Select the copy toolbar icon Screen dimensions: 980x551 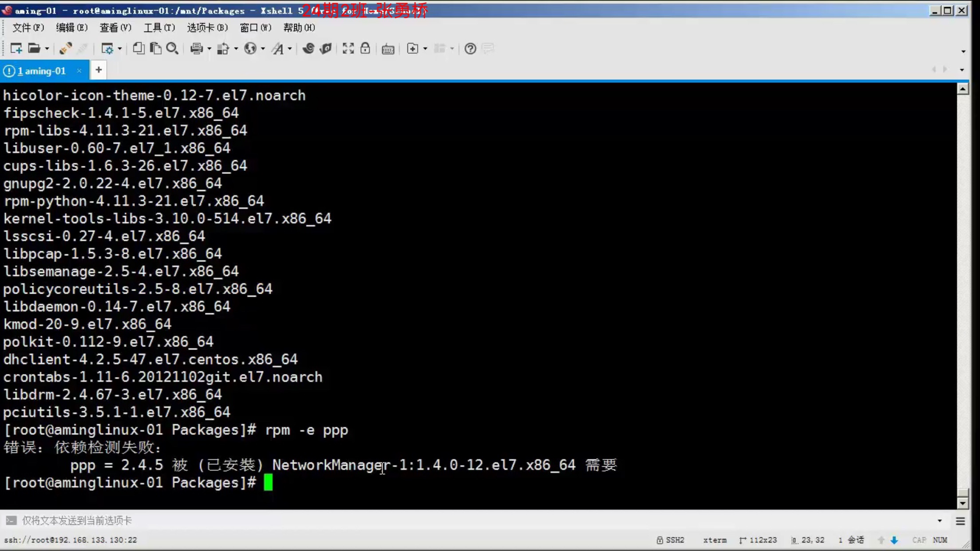(x=138, y=48)
